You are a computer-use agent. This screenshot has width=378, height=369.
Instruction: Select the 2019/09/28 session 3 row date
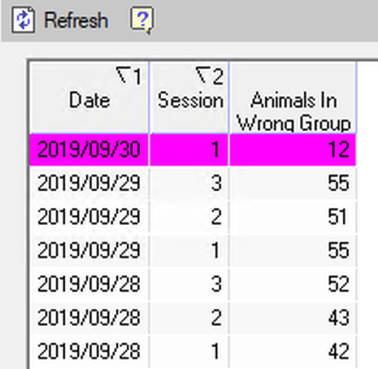89,284
